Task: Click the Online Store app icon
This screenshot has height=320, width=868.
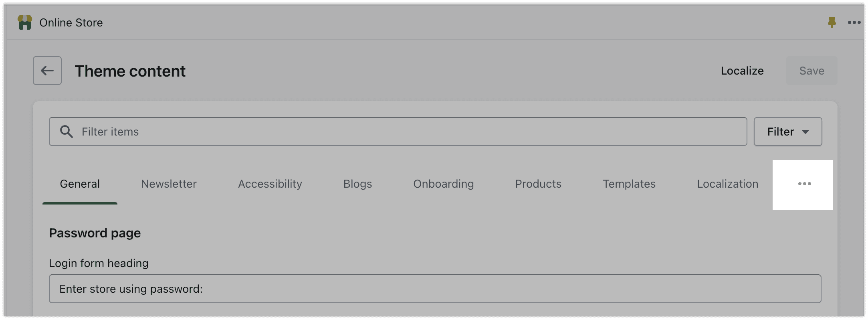Action: pos(25,22)
